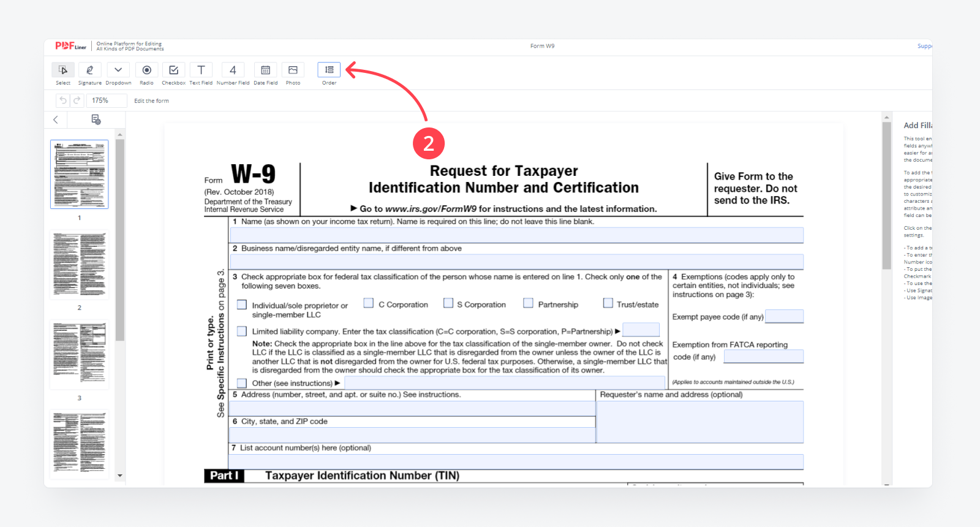Choose the Signature field tool

(89, 70)
